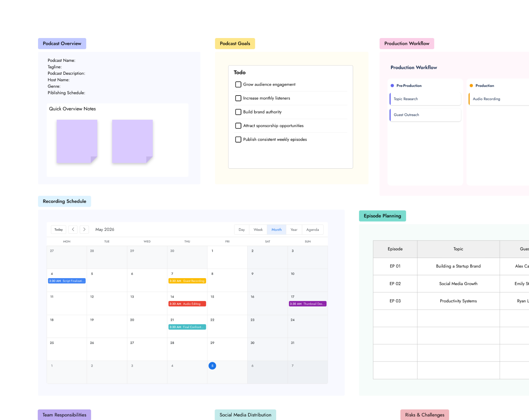This screenshot has height=420, width=529.
Task: Go to previous month with left chevron
Action: [73, 230]
